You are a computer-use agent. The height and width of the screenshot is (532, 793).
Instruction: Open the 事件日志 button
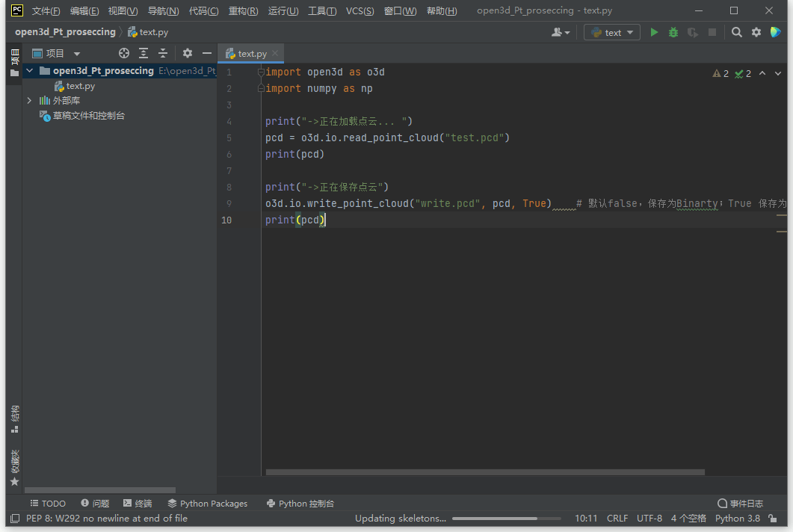pyautogui.click(x=740, y=504)
